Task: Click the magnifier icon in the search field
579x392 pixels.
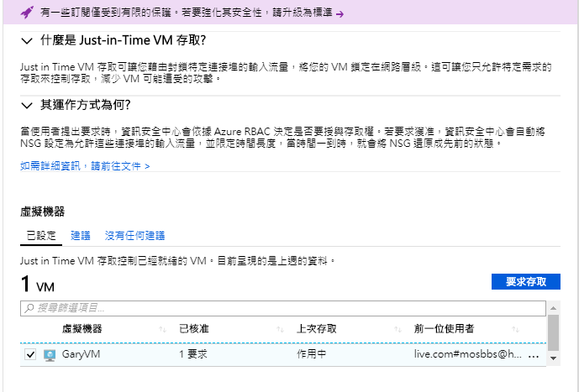Action: [x=29, y=308]
